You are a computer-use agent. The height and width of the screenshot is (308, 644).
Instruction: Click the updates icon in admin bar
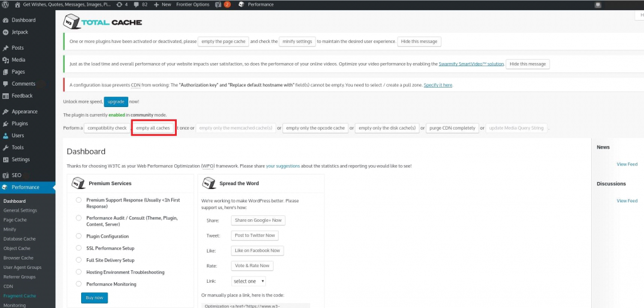point(119,4)
